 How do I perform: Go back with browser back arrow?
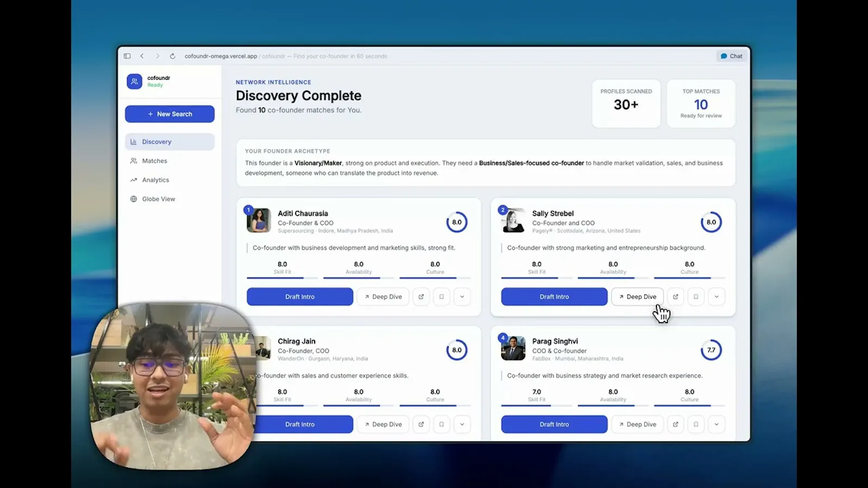[x=142, y=56]
